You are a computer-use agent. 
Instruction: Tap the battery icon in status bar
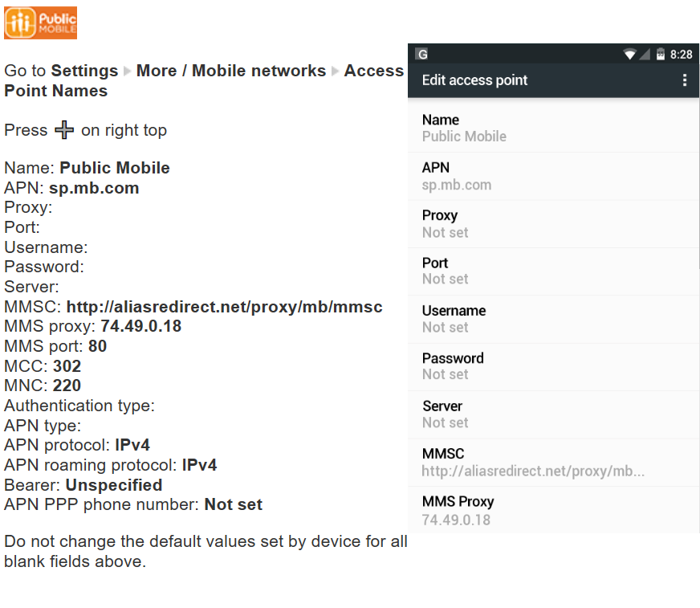point(660,55)
